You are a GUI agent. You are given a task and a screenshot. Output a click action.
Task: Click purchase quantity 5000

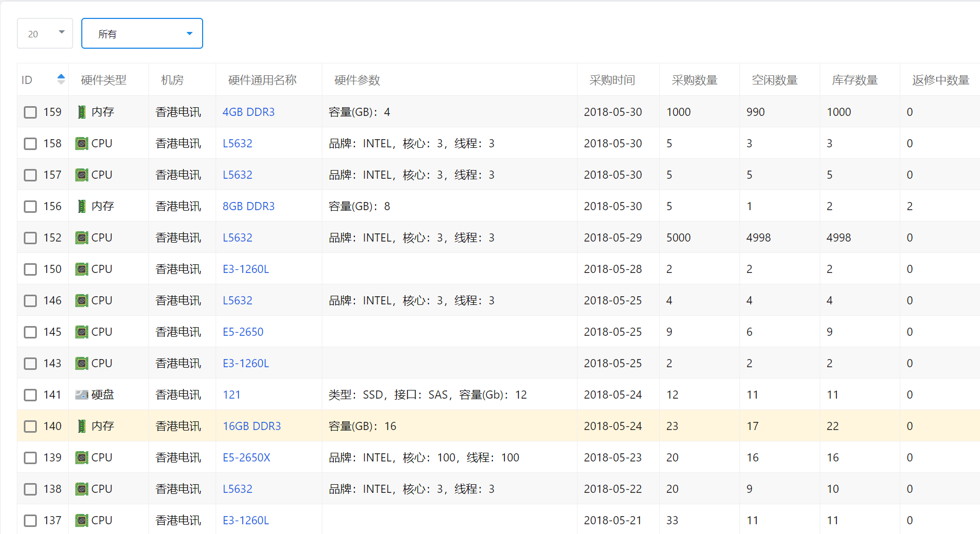678,238
